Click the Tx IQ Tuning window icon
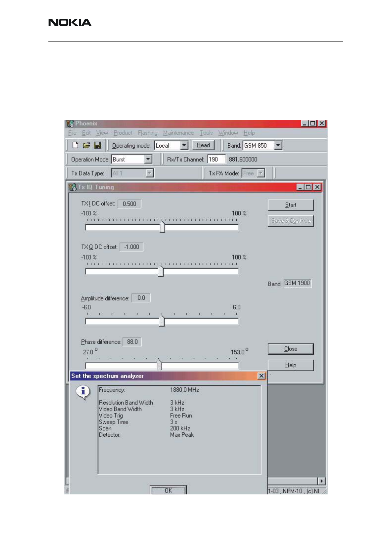This screenshot has width=392, height=555. point(72,187)
